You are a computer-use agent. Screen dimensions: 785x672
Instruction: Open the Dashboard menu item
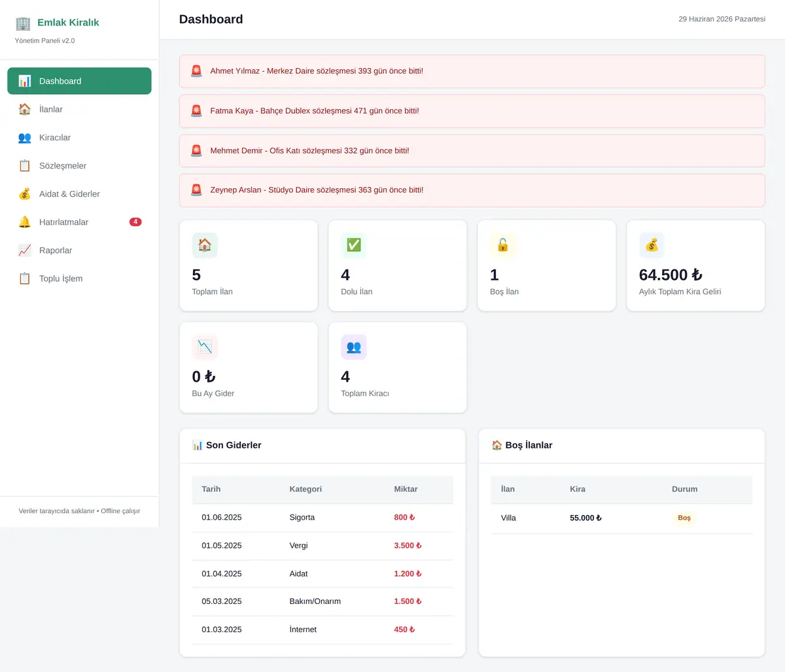tap(79, 81)
